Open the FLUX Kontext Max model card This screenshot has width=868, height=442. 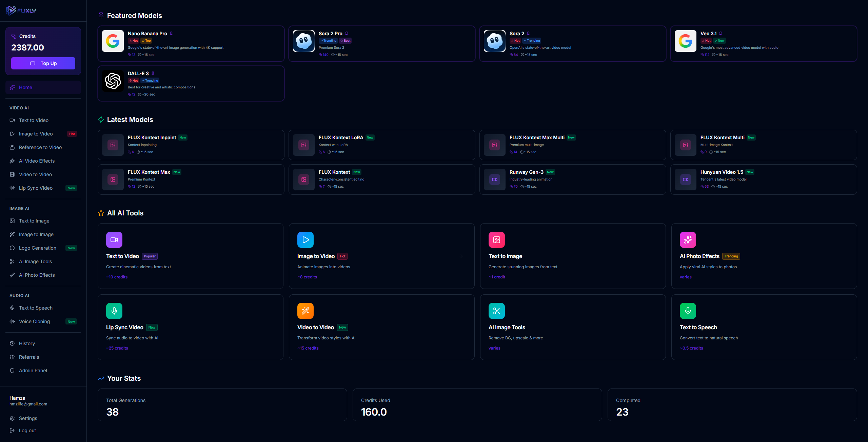[191, 179]
